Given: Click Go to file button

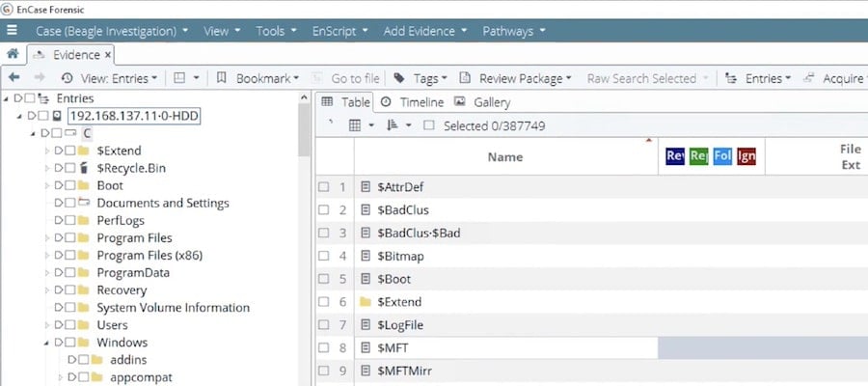Looking at the screenshot, I should coord(345,78).
